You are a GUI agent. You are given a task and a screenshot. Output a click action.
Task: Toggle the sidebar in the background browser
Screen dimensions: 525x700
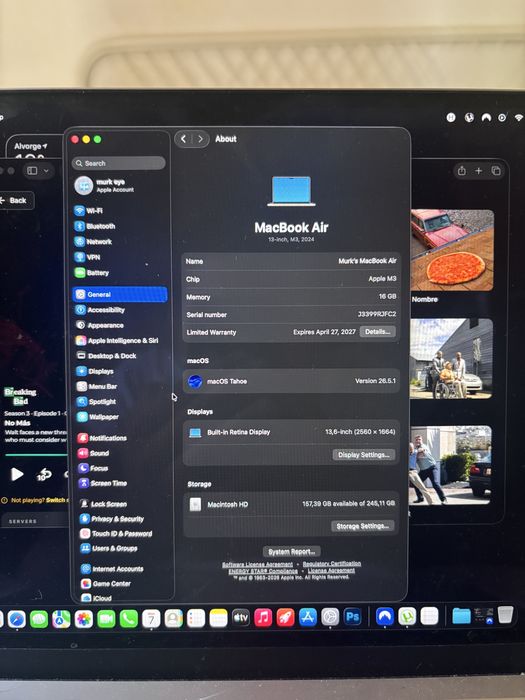pos(33,171)
